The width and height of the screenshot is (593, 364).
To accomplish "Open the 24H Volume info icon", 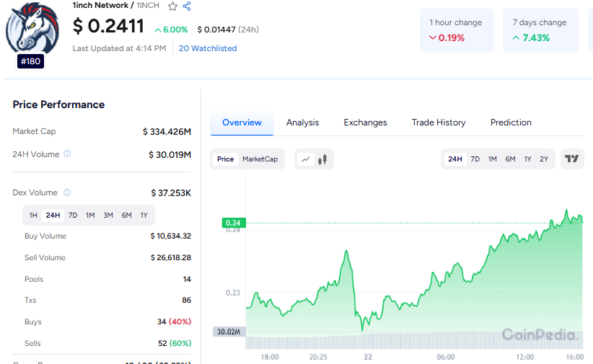I will pos(67,154).
